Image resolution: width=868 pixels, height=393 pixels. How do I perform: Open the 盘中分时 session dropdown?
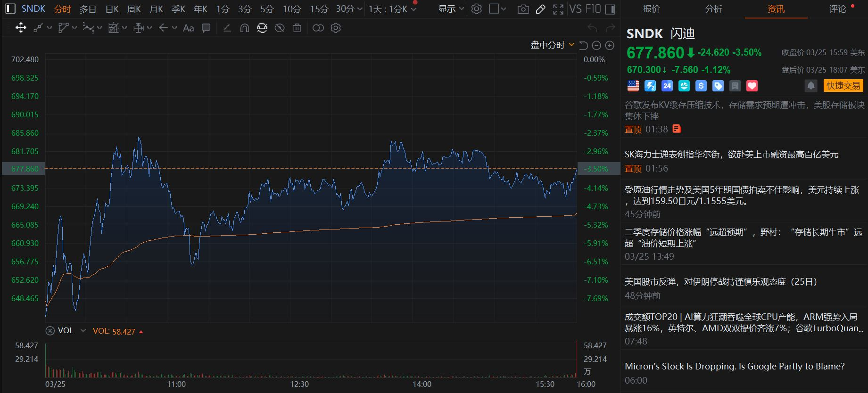pyautogui.click(x=553, y=45)
